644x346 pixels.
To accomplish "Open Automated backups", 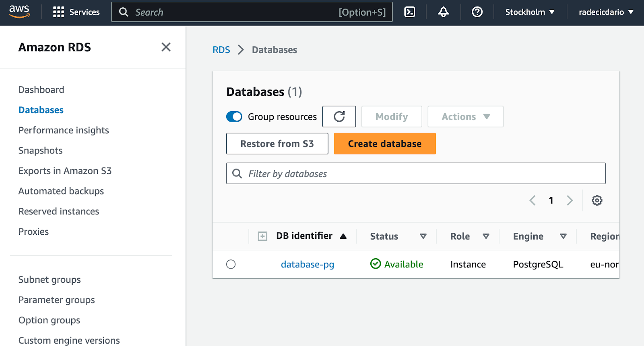I will tap(61, 191).
